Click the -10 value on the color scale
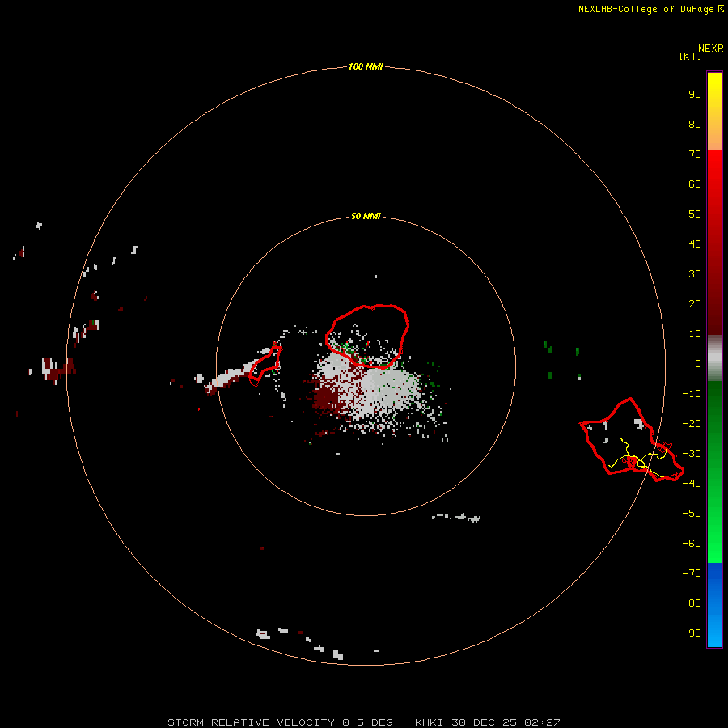This screenshot has height=728, width=728. click(692, 394)
